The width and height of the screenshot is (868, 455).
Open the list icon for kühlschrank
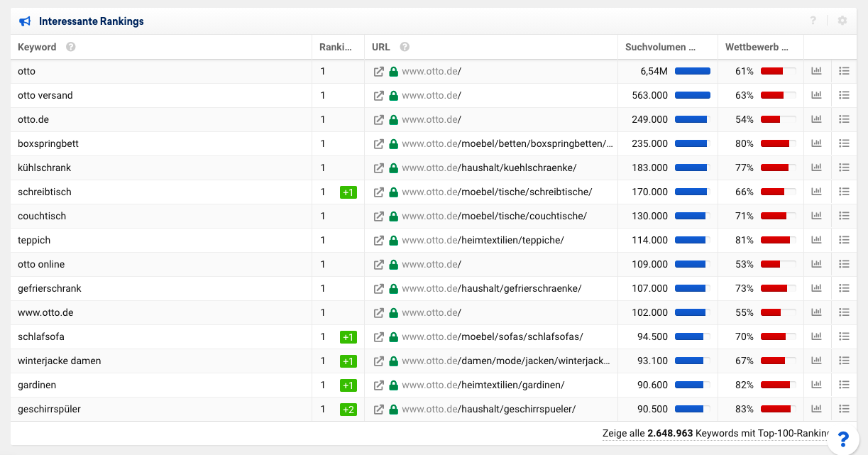pos(844,168)
